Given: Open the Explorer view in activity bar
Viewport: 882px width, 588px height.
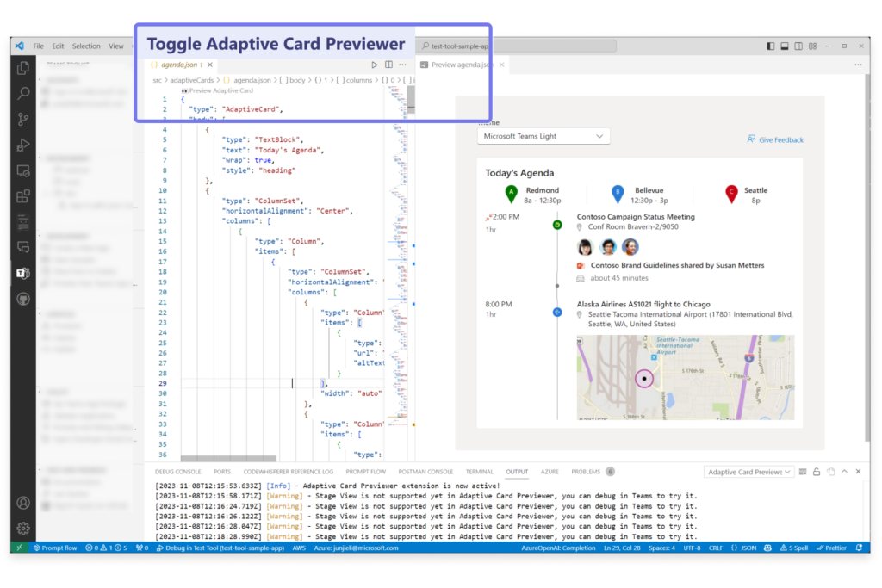Looking at the screenshot, I should pos(23,68).
